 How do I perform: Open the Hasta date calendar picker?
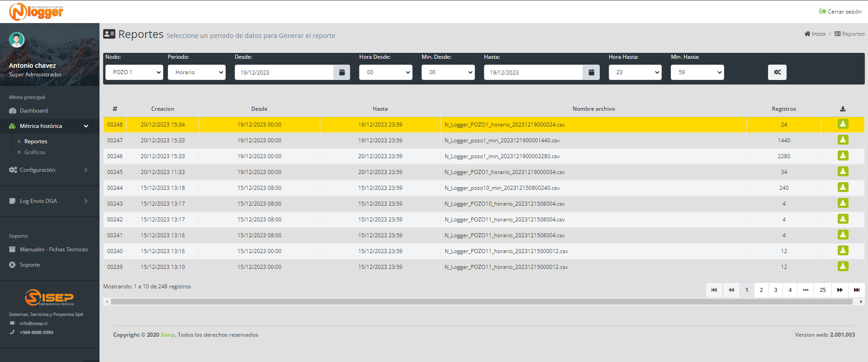591,72
